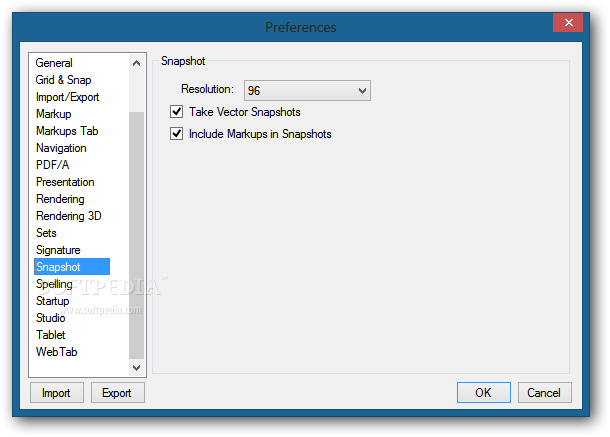Open Grid & Snap preferences
This screenshot has height=437, width=610.
[63, 80]
